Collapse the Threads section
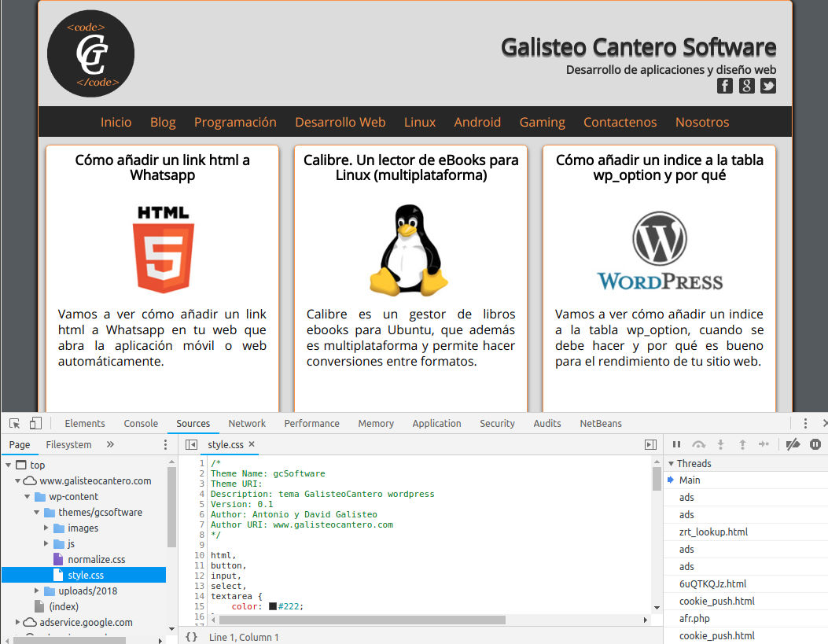This screenshot has height=644, width=828. coord(672,463)
